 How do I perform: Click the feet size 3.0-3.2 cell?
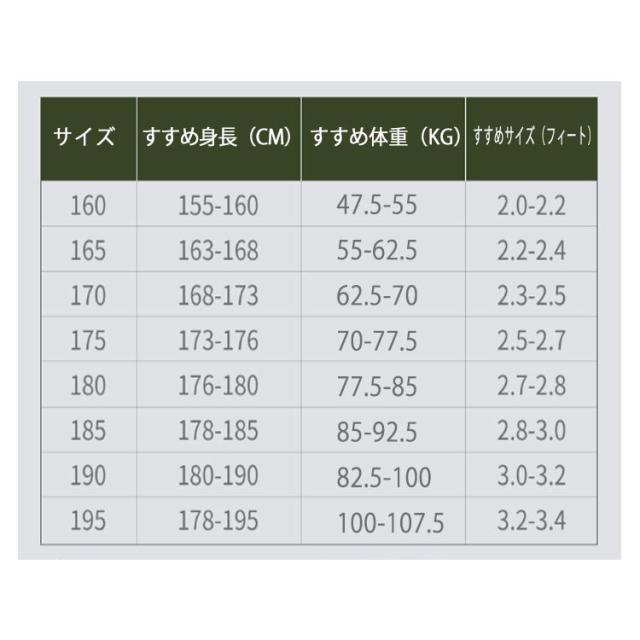pyautogui.click(x=531, y=476)
